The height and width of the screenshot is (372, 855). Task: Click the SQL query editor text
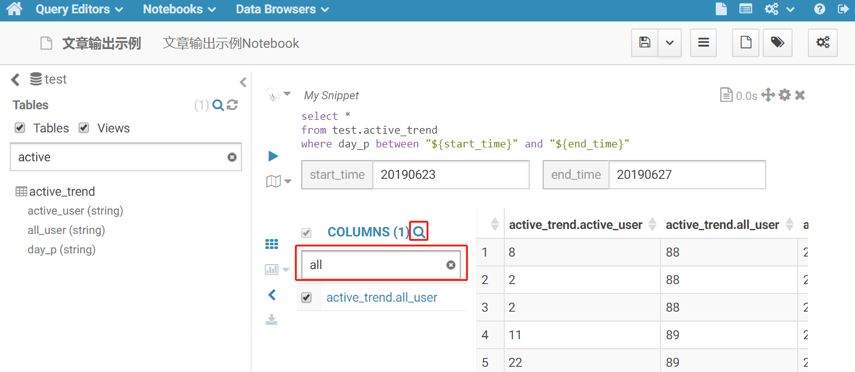pos(465,130)
